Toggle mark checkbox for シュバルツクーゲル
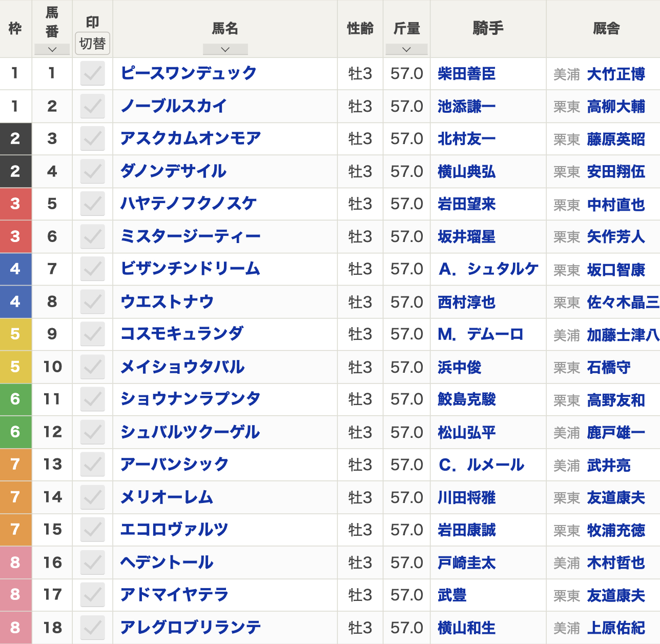660x644 pixels. point(93,432)
